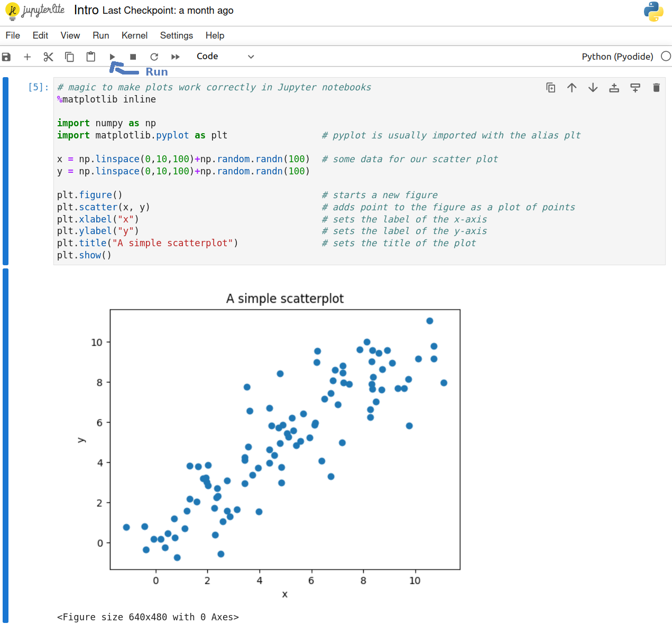Move the code cell down
This screenshot has width=672, height=624.
[593, 88]
